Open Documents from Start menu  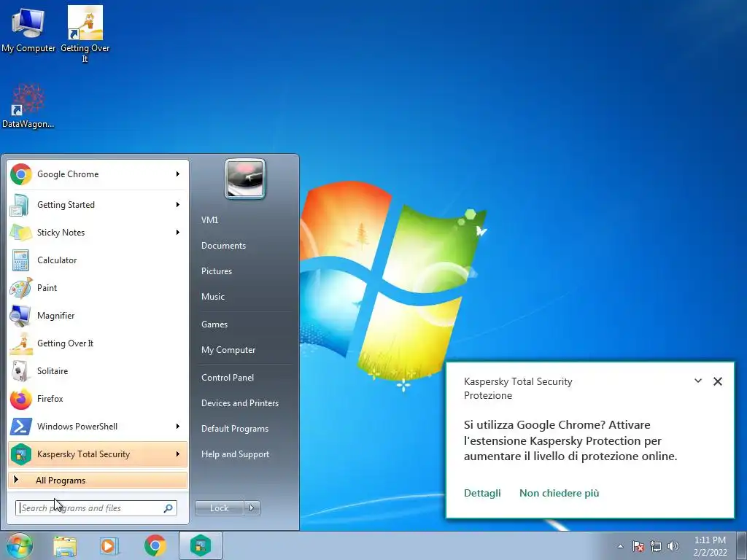pyautogui.click(x=223, y=246)
